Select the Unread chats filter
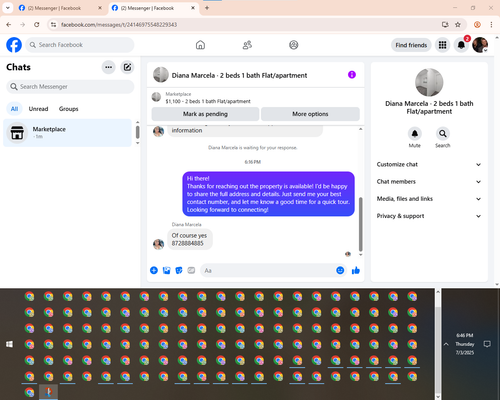This screenshot has width=500, height=400. click(38, 109)
